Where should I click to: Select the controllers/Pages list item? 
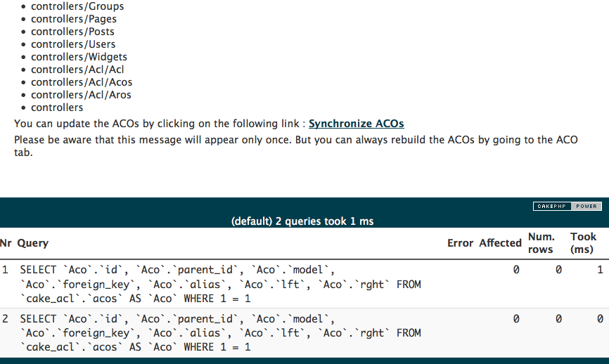[x=74, y=19]
